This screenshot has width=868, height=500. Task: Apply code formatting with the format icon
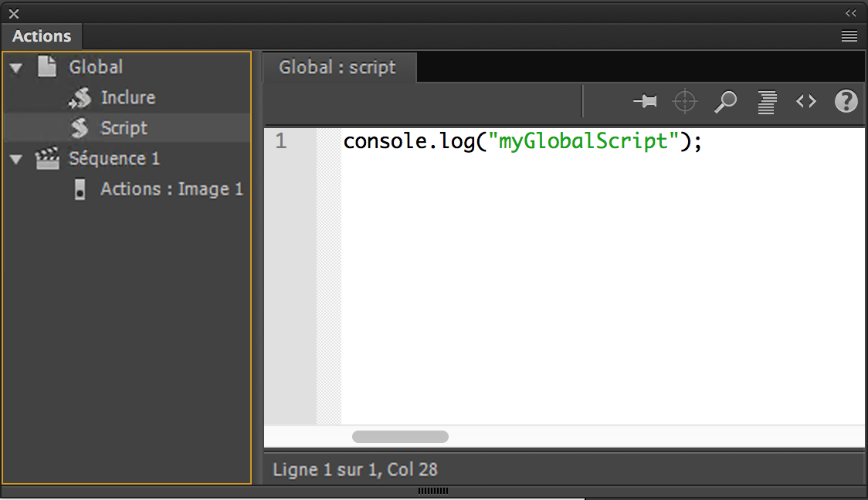tap(766, 101)
